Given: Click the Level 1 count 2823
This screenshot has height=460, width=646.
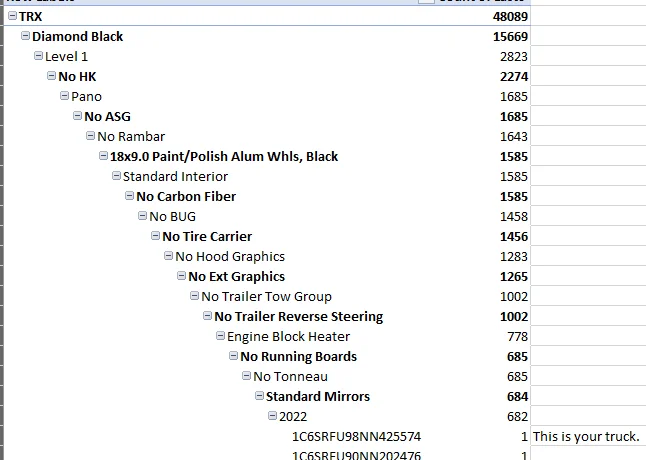Looking at the screenshot, I should (x=514, y=56).
